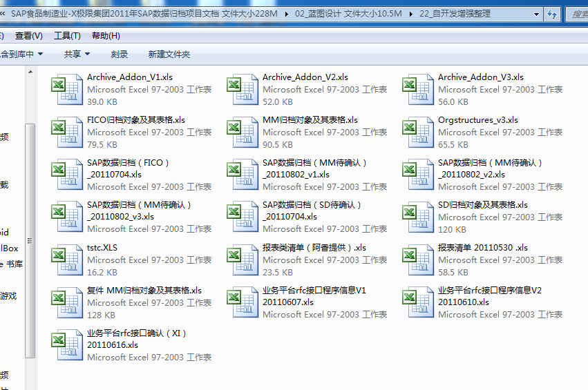The width and height of the screenshot is (588, 390).
Task: Click icon of SAP数据归档（MM待确认）_20110802_v2.xls
Action: 418,174
